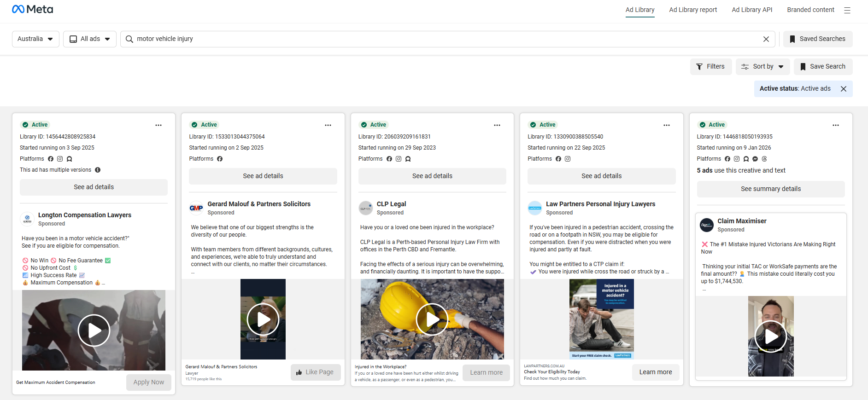
Task: Expand the All ads category dropdown
Action: tap(90, 39)
